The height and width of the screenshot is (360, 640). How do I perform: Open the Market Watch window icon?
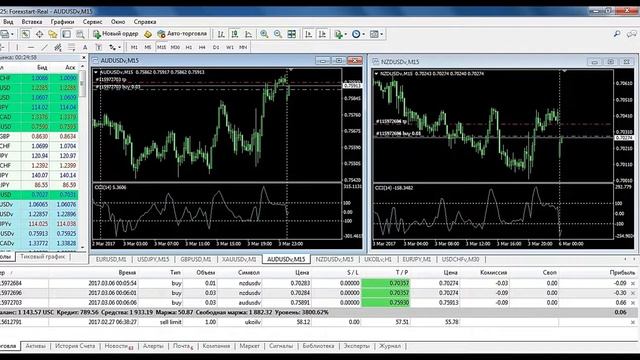[x=25, y=34]
